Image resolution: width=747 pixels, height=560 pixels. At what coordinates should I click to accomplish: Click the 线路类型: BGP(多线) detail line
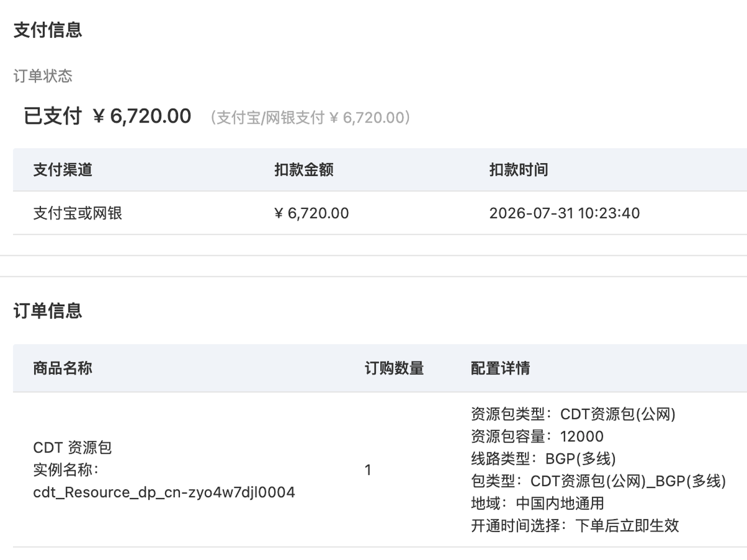543,459
